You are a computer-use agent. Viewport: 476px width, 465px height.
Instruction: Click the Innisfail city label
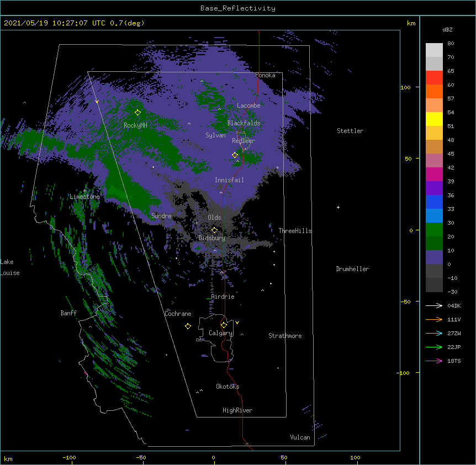coord(229,180)
